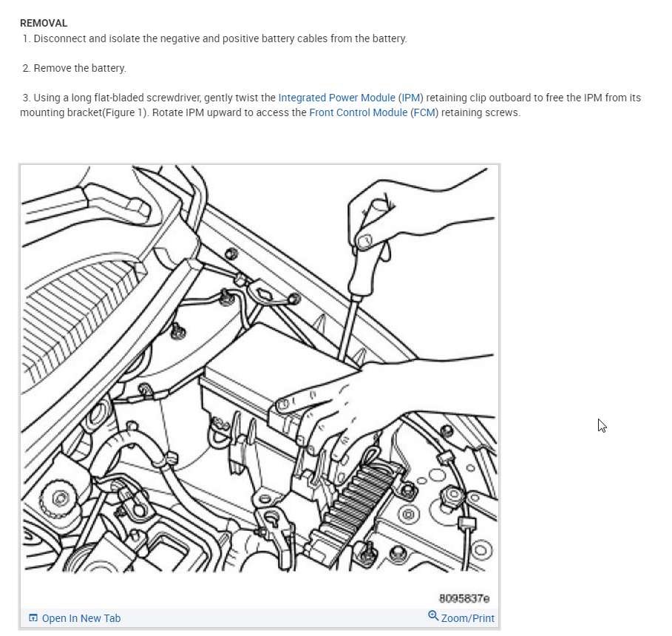Click the hand gripping the screwdriver
This screenshot has height=636, width=672.
coord(412,214)
